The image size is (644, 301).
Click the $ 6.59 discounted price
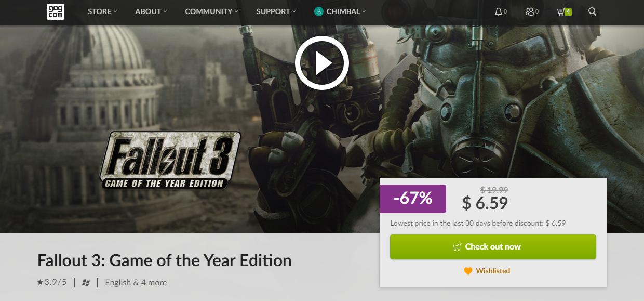click(x=485, y=203)
